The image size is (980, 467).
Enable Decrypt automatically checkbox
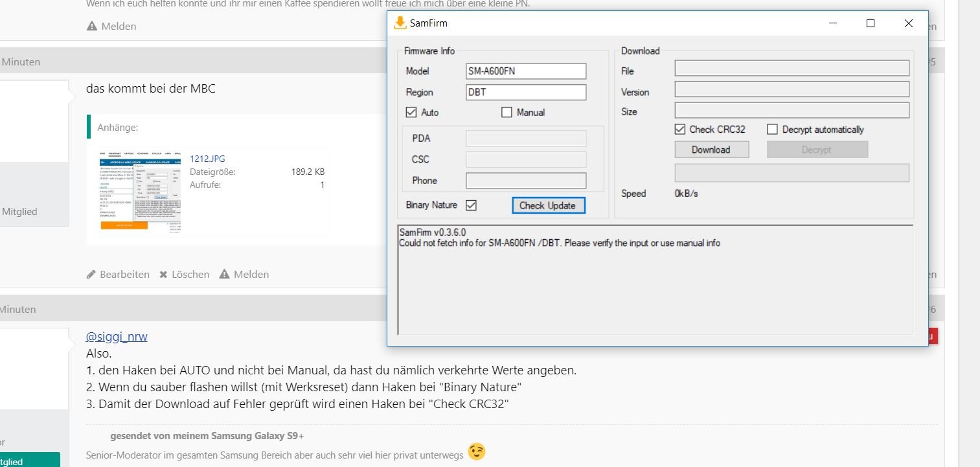pyautogui.click(x=772, y=130)
